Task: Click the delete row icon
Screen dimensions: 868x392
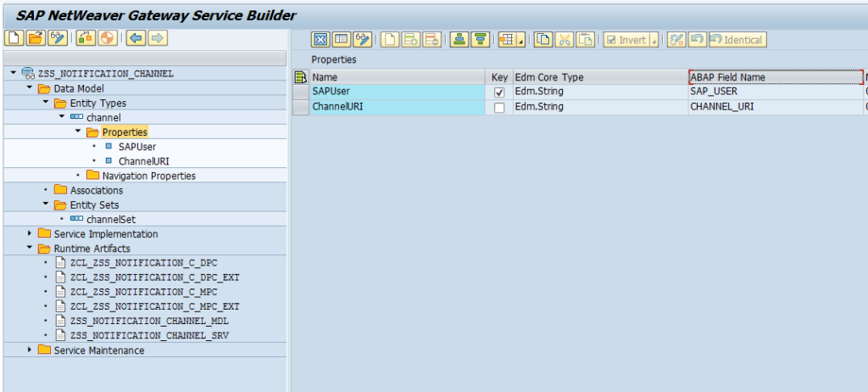Action: 431,39
